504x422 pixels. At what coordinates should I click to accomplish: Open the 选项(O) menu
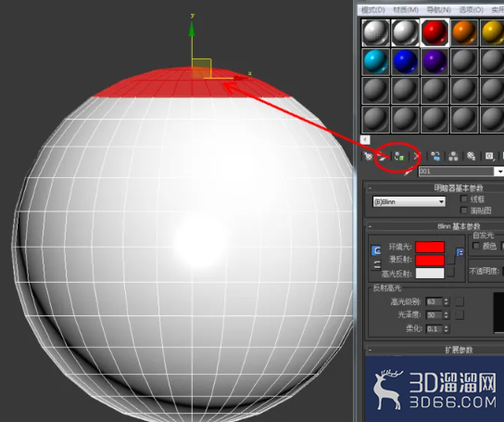pos(471,10)
